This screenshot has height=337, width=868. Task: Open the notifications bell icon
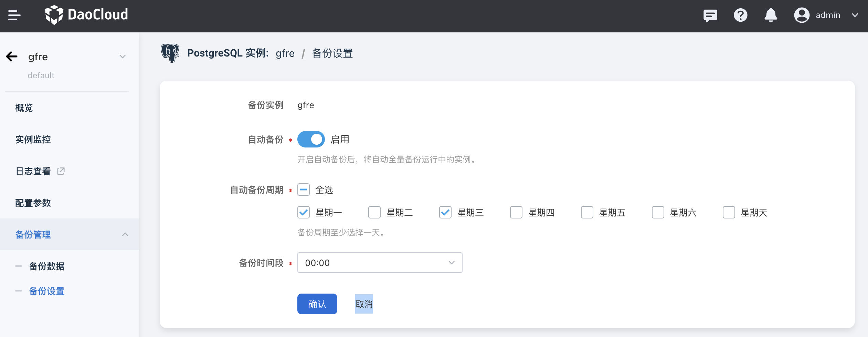(771, 15)
